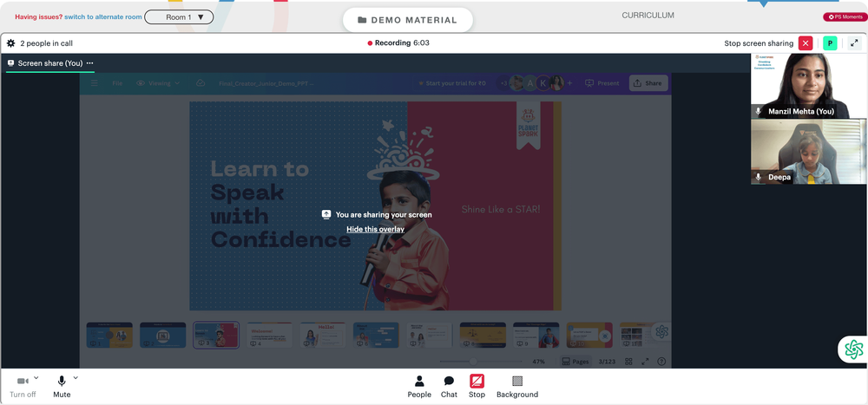Select slide thumbnail 1
The width and height of the screenshot is (868, 405).
point(109,335)
